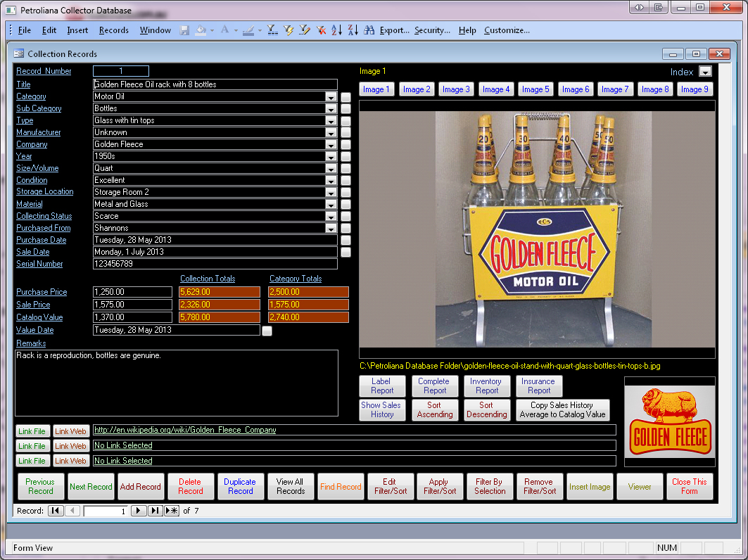This screenshot has height=560, width=748.
Task: Click the small square button beside Purchase Date
Action: pos(346,241)
